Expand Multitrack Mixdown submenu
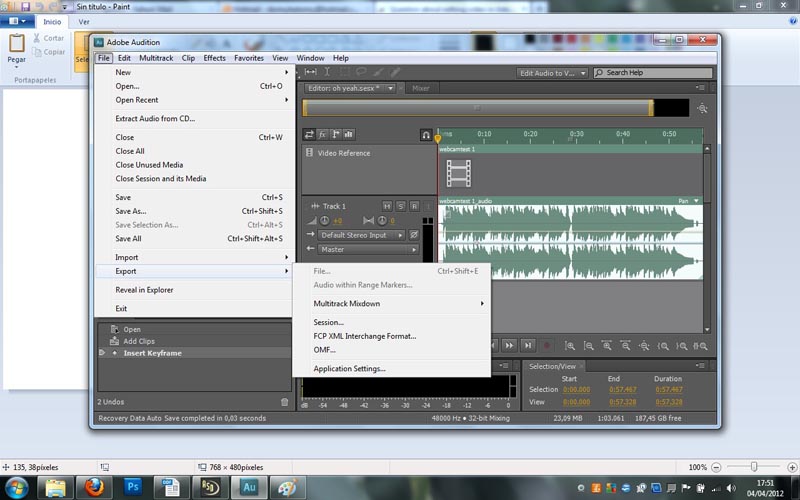This screenshot has height=500, width=800. [x=392, y=304]
